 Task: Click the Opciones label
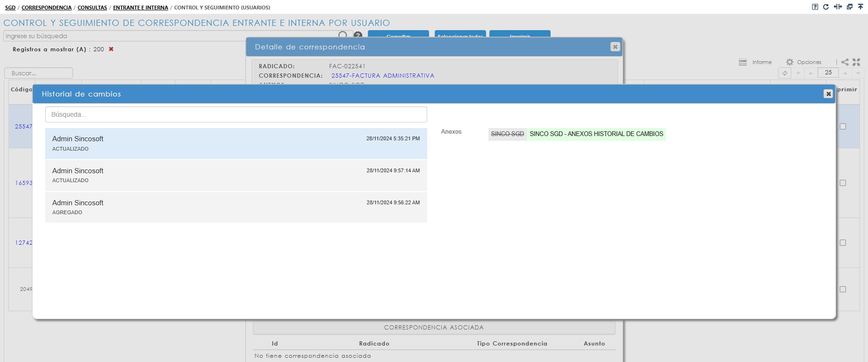click(x=809, y=62)
